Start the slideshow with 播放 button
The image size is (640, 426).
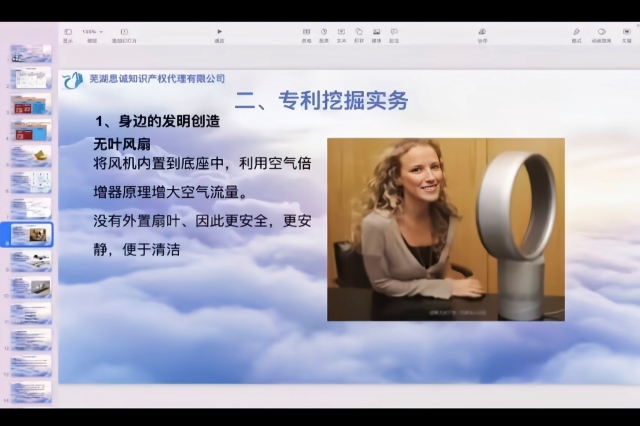219,34
